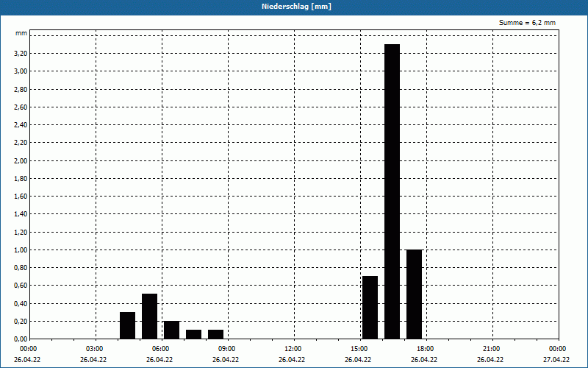588x368 pixels.
Task: Click the "mm" unit label on y-axis
Action: coord(21,33)
